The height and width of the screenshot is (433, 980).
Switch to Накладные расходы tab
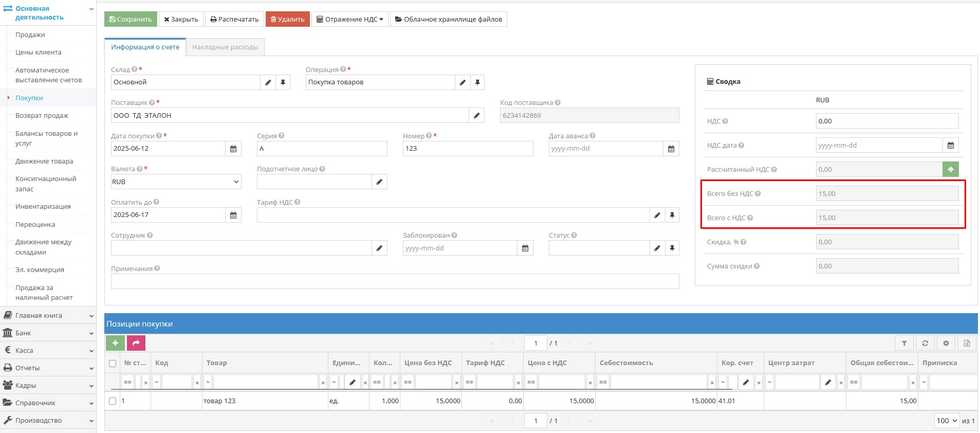click(225, 47)
